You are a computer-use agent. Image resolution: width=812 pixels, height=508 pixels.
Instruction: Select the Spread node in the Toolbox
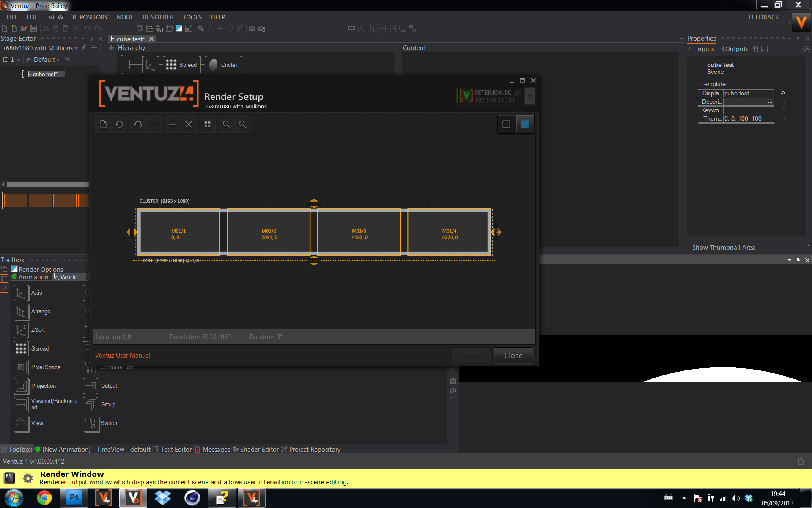coord(21,348)
